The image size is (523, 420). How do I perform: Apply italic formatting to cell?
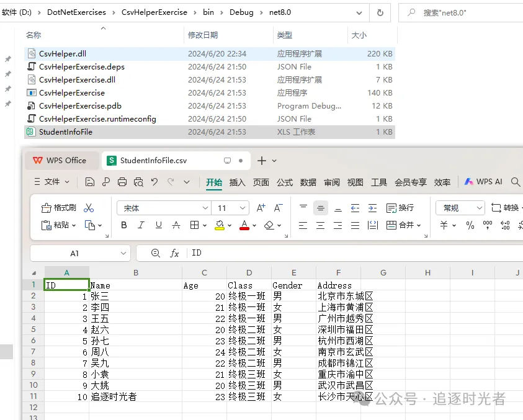141,225
